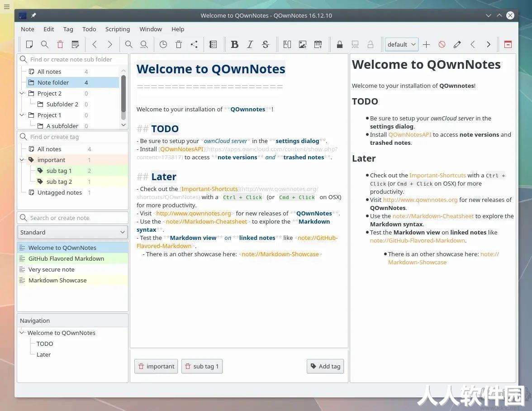
Task: Remove the sub tag 1 button
Action: [x=202, y=367]
